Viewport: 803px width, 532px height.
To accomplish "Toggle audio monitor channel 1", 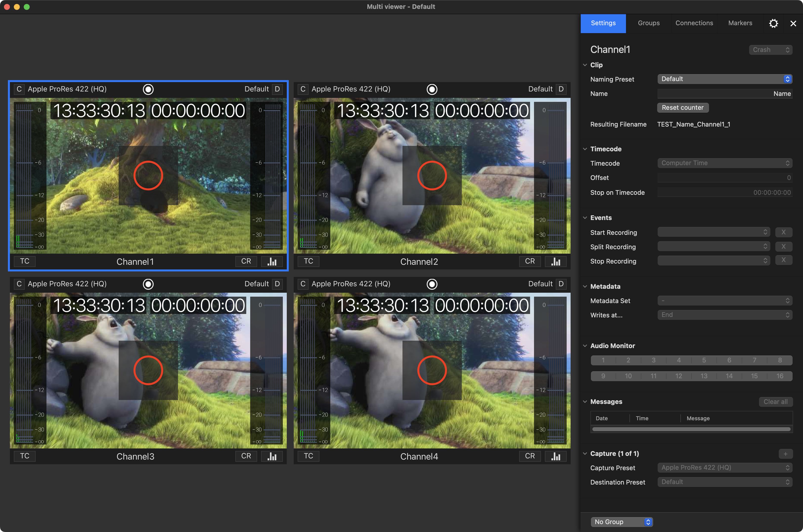I will (603, 360).
